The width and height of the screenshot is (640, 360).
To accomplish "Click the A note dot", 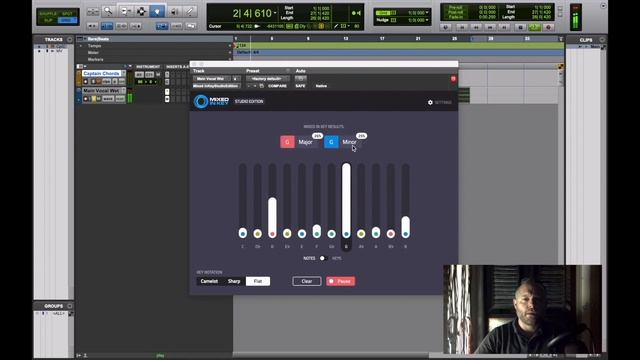I will (x=376, y=234).
